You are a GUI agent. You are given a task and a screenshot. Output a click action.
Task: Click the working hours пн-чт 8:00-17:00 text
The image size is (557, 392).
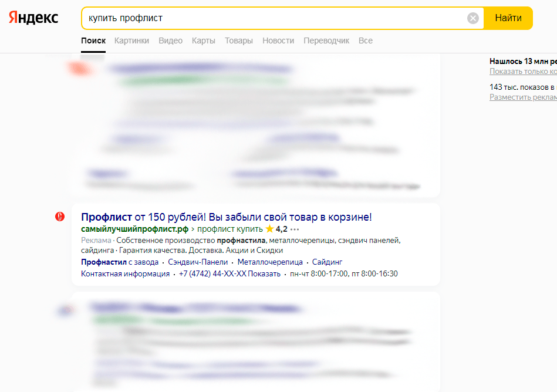pos(343,274)
